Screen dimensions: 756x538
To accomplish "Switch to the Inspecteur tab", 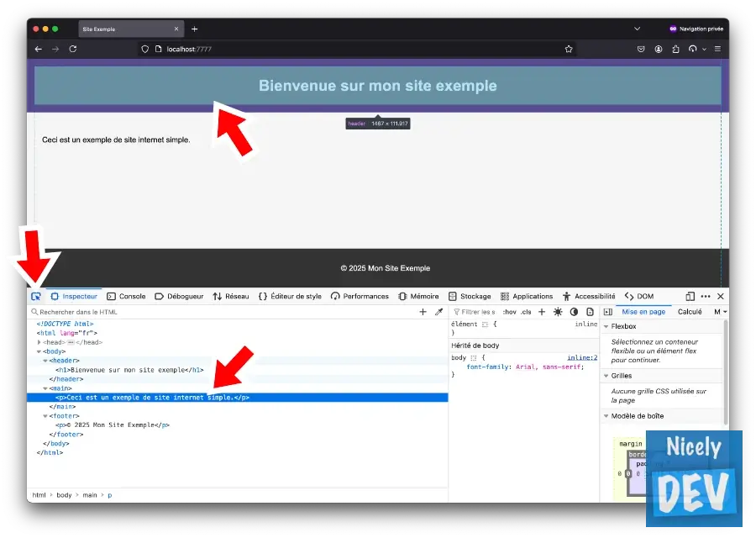I will click(74, 296).
